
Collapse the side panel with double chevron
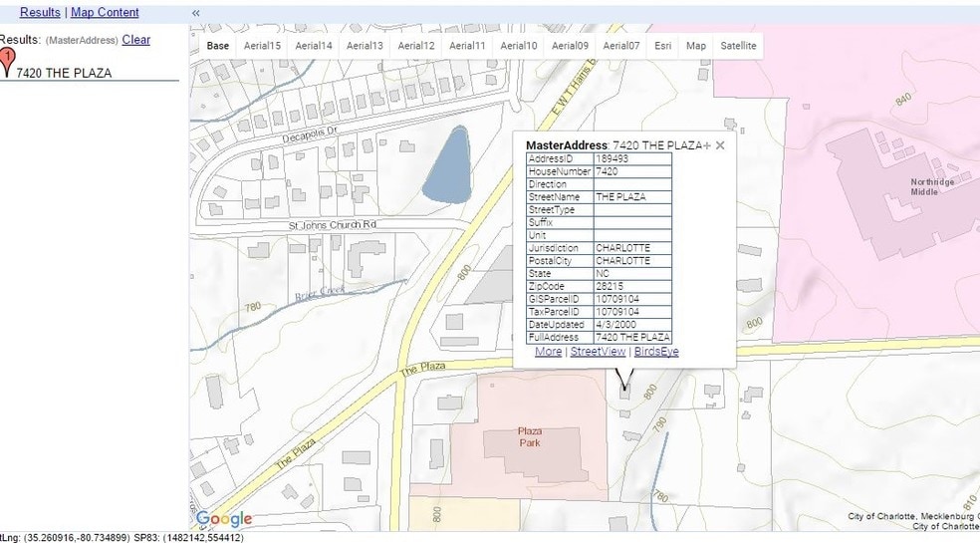click(195, 13)
